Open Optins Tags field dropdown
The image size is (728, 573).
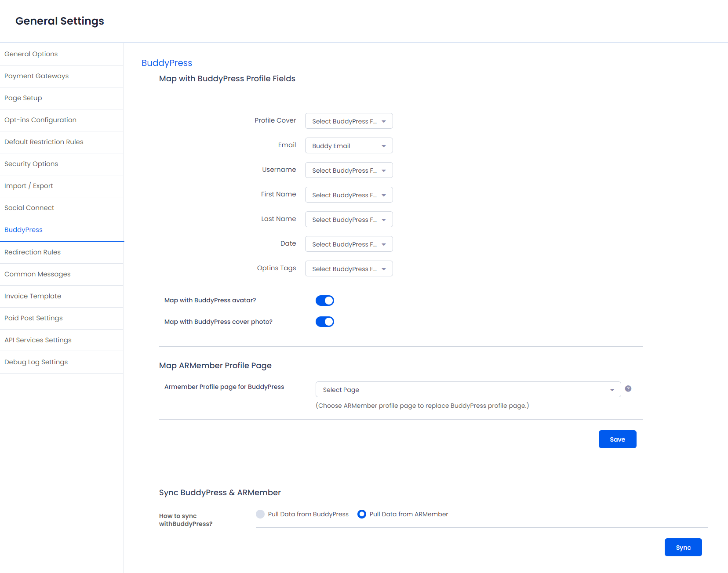tap(349, 268)
